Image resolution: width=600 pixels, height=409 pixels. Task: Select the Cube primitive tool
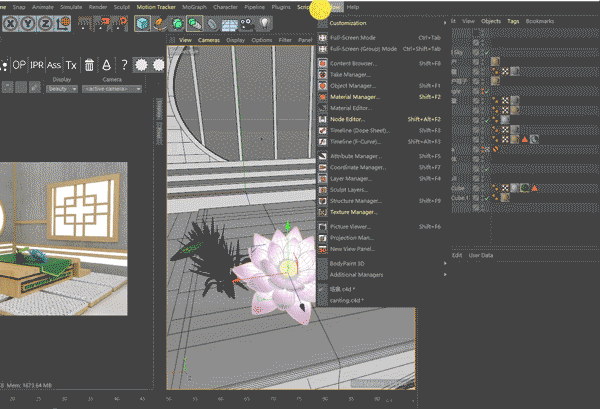click(142, 24)
